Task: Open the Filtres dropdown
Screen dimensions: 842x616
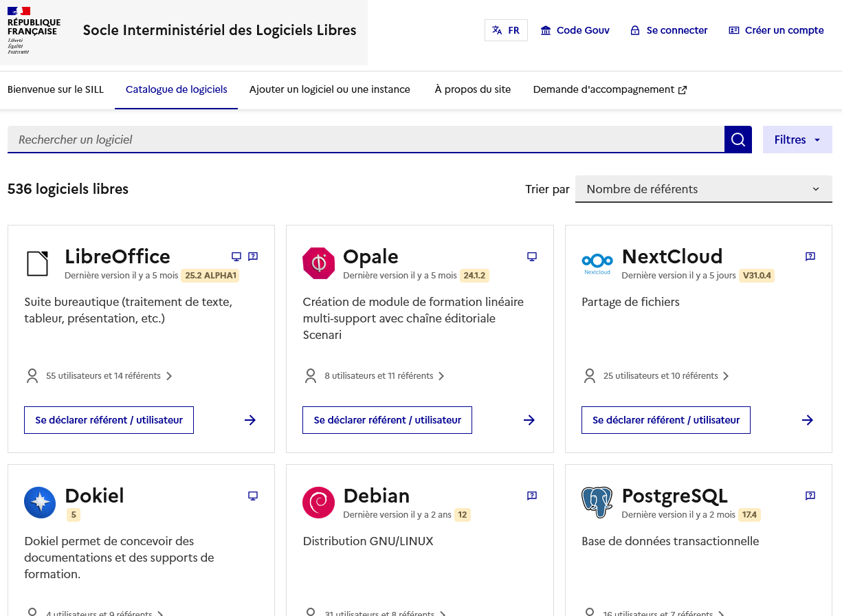Action: point(797,140)
